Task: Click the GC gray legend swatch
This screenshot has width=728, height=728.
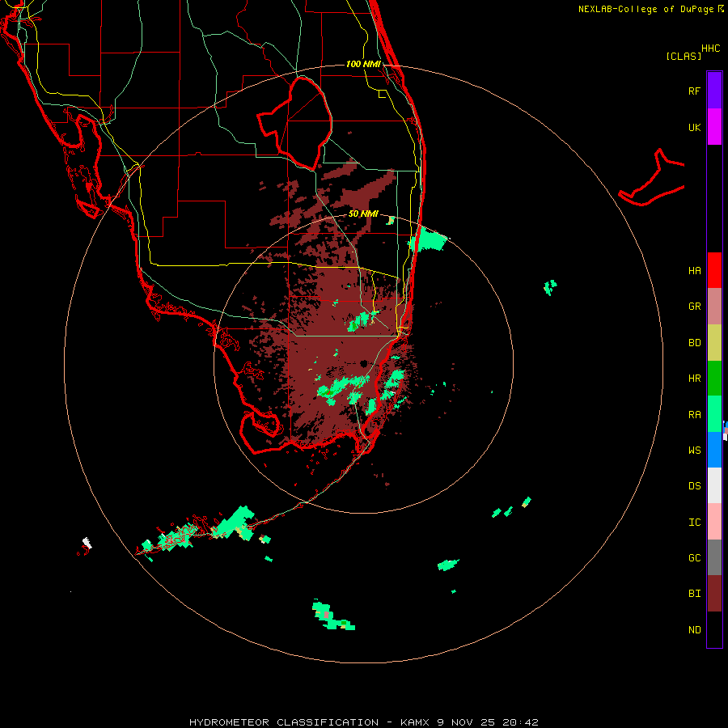Action: point(714,557)
